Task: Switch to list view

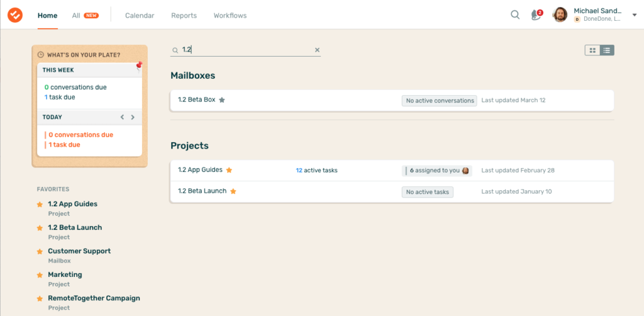Action: tap(607, 50)
